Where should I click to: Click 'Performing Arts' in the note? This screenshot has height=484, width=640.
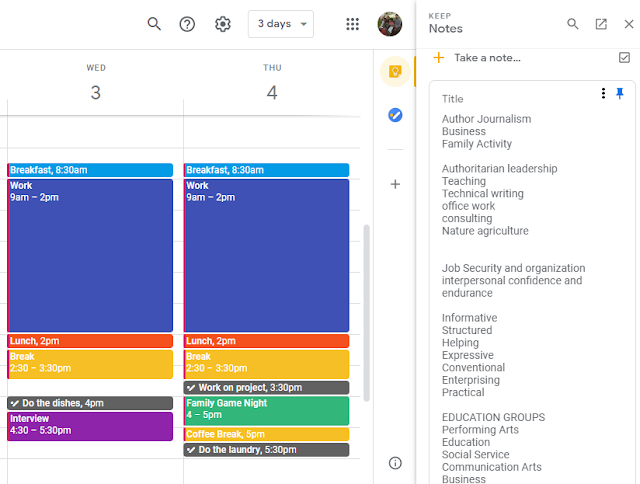coord(480,430)
